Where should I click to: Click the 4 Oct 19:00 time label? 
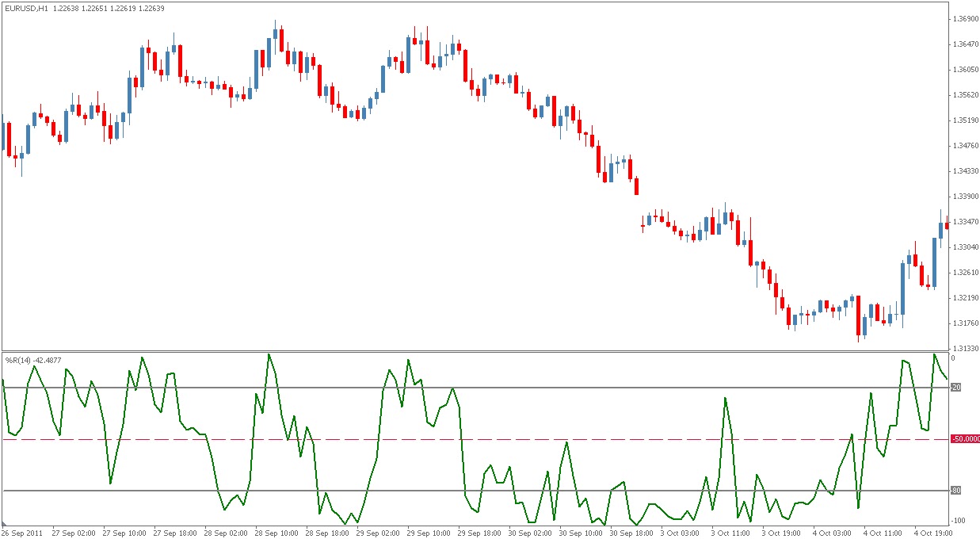click(x=933, y=533)
